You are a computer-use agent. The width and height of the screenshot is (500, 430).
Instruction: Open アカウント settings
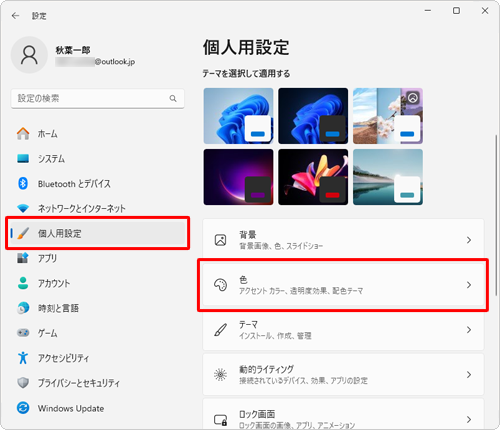coord(97,283)
